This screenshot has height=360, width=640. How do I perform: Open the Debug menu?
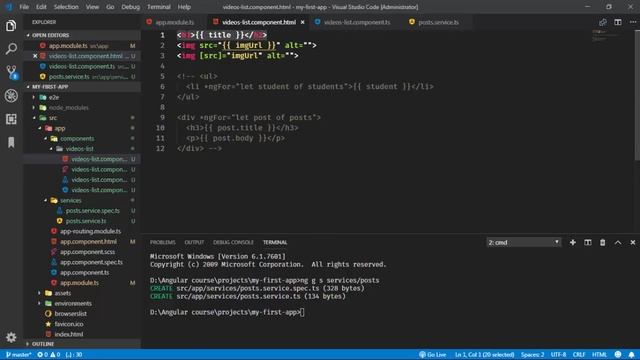pos(131,7)
